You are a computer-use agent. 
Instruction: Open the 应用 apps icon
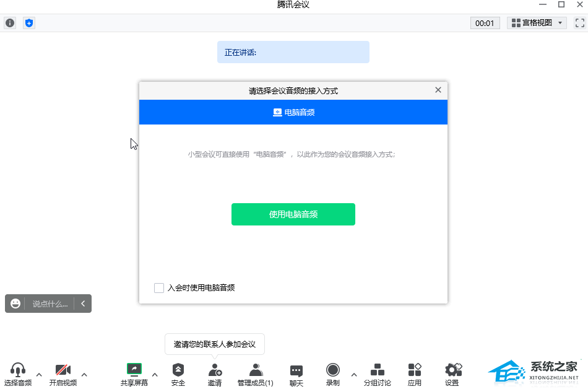[415, 370]
